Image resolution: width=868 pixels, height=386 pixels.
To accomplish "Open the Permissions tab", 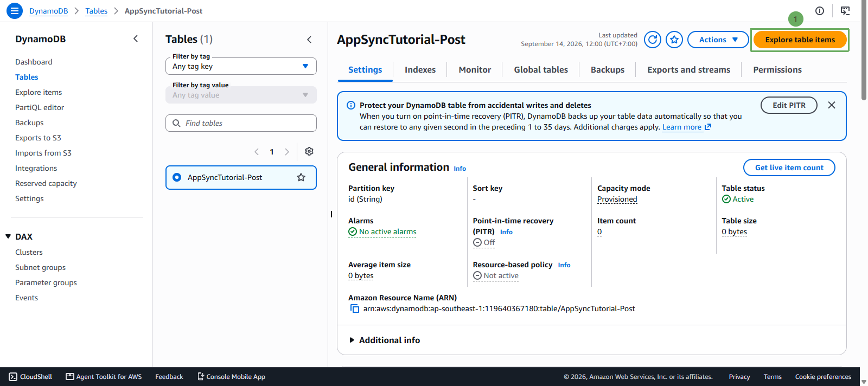I will coord(777,69).
